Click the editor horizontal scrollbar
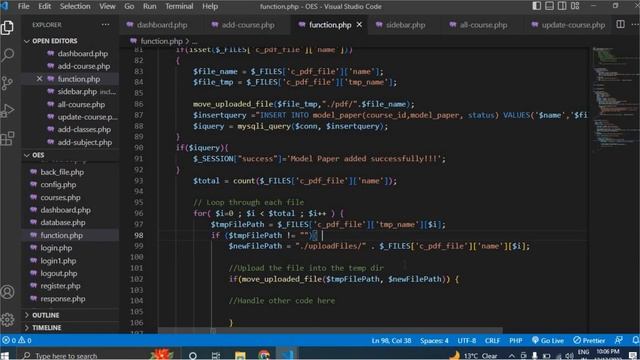 330,330
